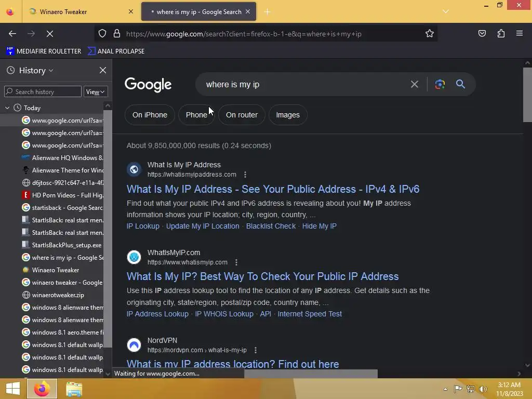Click the page vertical scrollbar thumb
The height and width of the screenshot is (399, 532).
[x=527, y=95]
